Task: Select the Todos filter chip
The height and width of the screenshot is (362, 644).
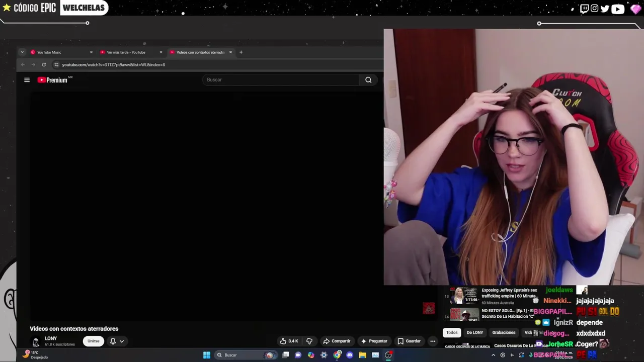Action: [x=452, y=332]
